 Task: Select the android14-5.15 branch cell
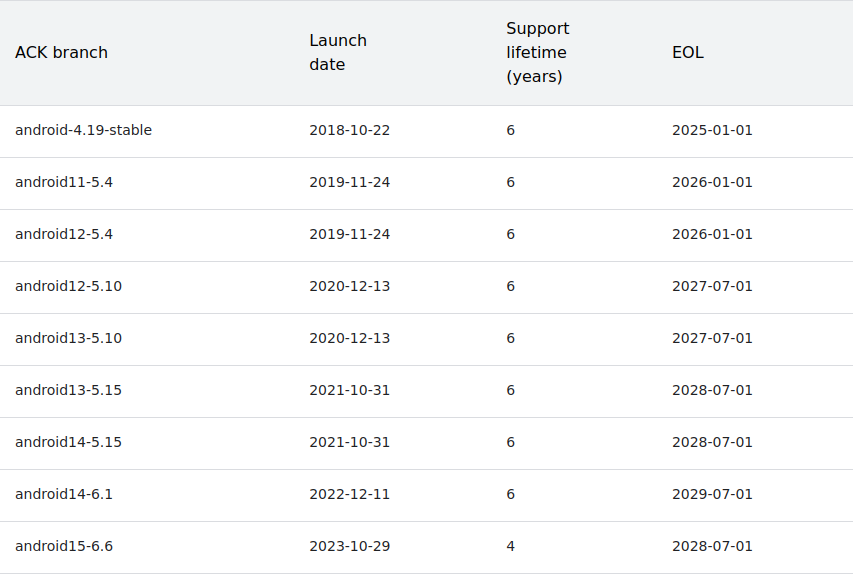tap(68, 442)
